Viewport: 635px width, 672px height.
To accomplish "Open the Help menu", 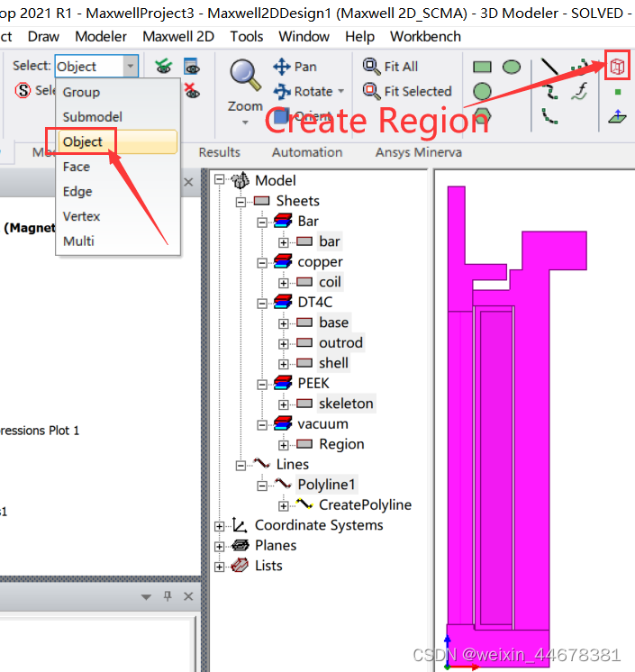I will click(359, 37).
